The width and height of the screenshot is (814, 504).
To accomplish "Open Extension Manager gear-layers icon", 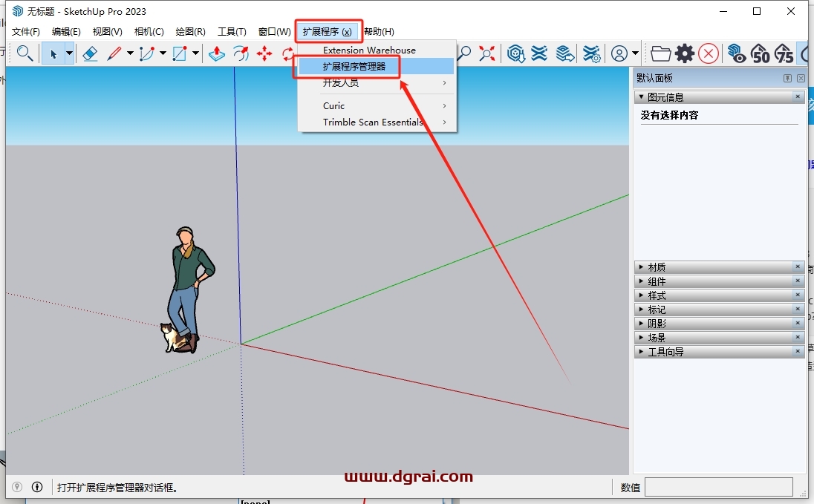I will tap(591, 53).
